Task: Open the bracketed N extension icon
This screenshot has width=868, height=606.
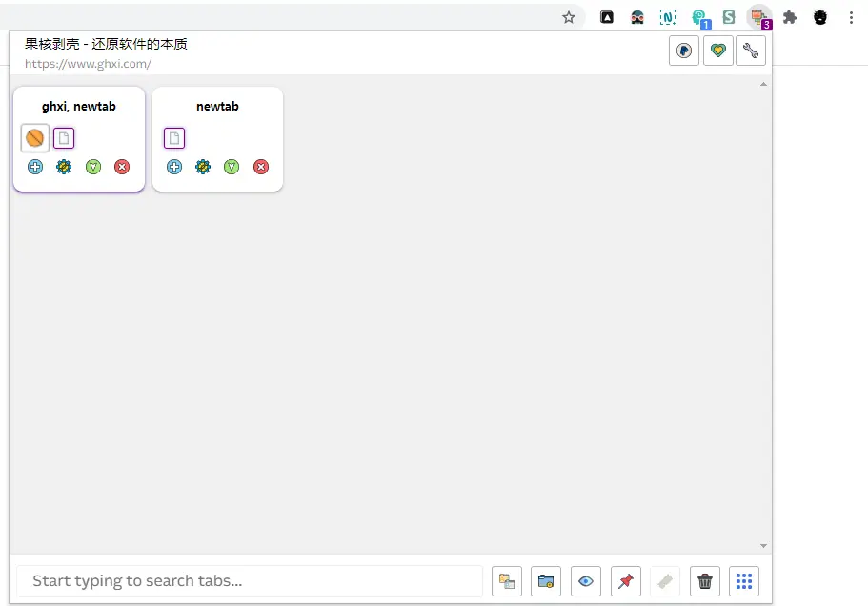Action: pos(668,17)
